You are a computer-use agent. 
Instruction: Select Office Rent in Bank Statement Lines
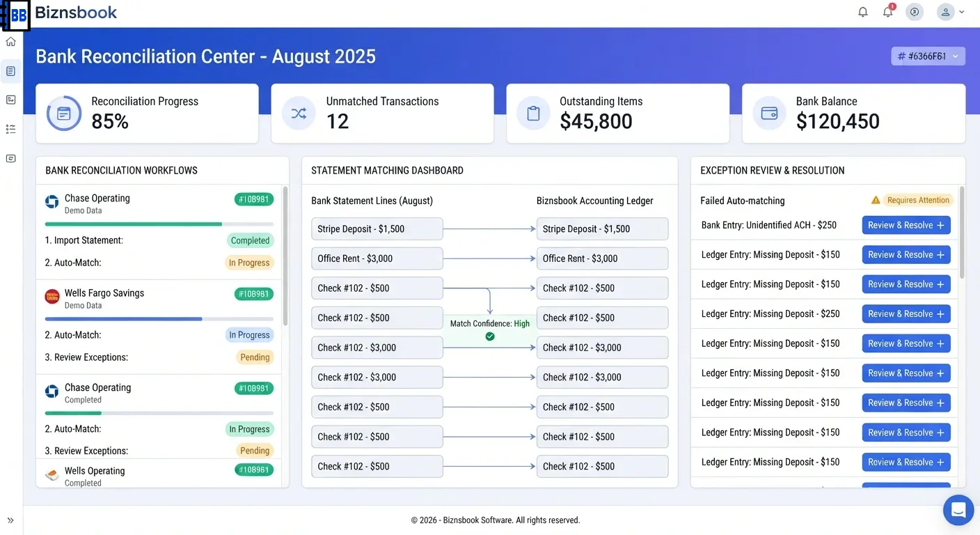[x=377, y=258]
